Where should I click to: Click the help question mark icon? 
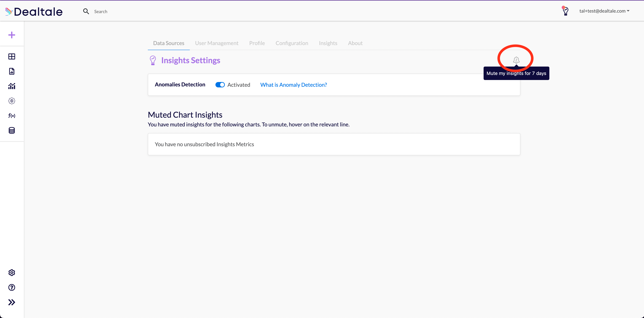coord(12,287)
